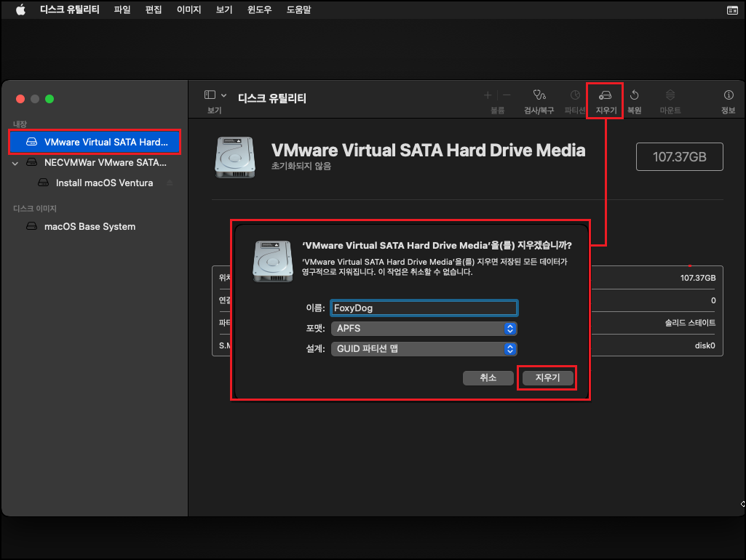Click the 내장 sidebar section header

point(20,124)
